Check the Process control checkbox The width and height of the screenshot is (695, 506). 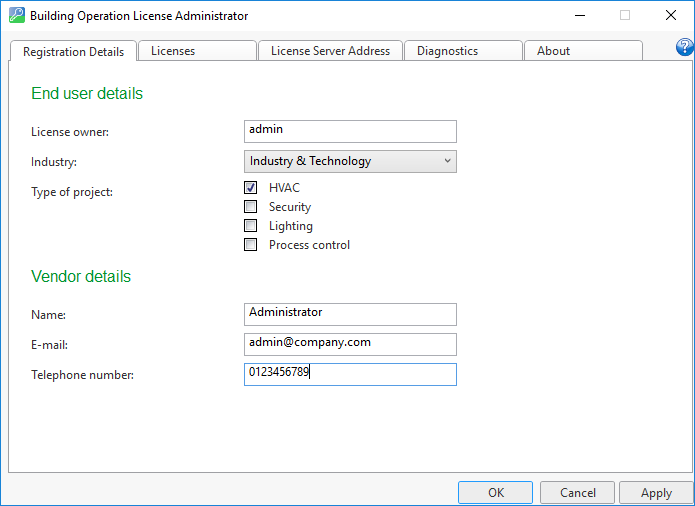point(250,245)
